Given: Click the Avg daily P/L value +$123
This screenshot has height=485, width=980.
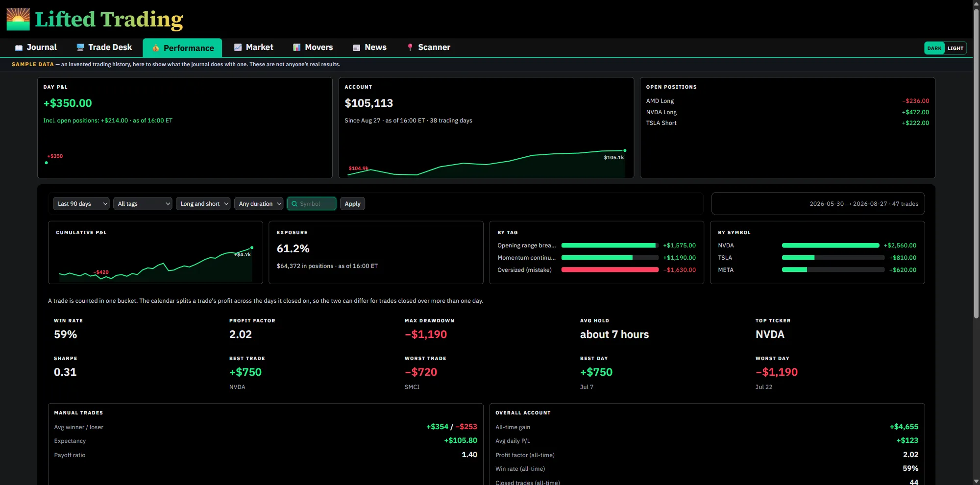Looking at the screenshot, I should [907, 440].
